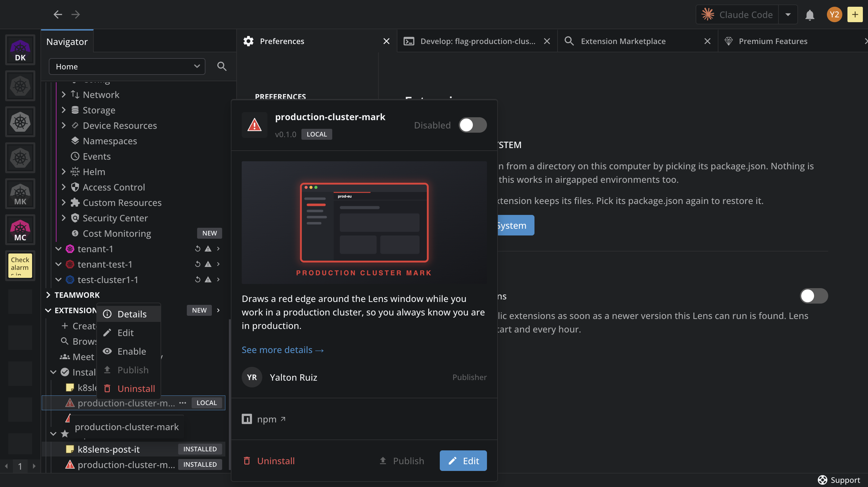Select the MK cluster icon in sidebar
The image size is (868, 487).
(20, 194)
